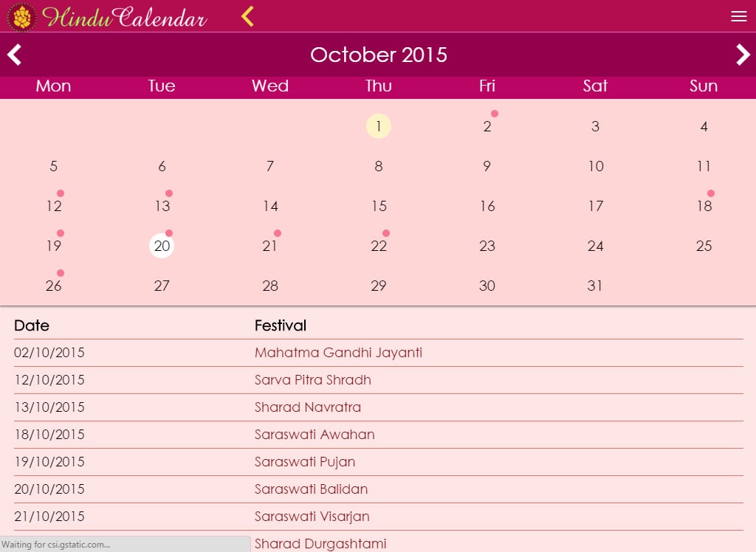756x552 pixels.
Task: Click the Mon weekday header
Action: click(53, 86)
